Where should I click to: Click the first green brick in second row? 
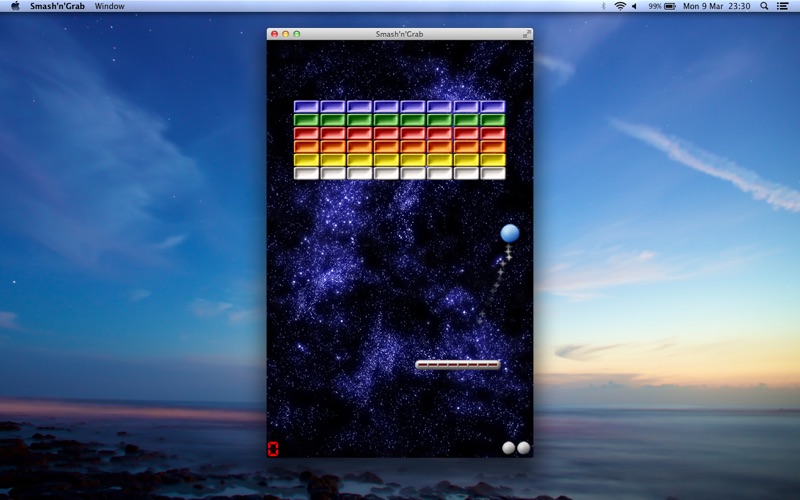pyautogui.click(x=306, y=119)
